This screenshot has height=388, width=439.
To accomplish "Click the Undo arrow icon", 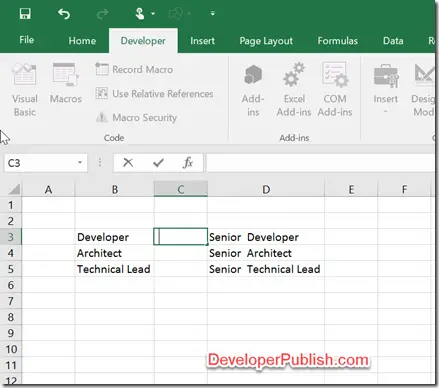I will click(64, 14).
